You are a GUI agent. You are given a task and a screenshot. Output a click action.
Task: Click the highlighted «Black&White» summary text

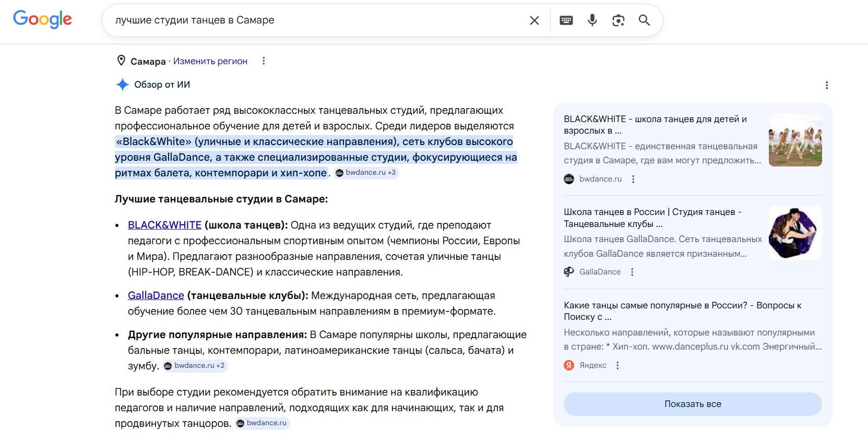[x=316, y=157]
